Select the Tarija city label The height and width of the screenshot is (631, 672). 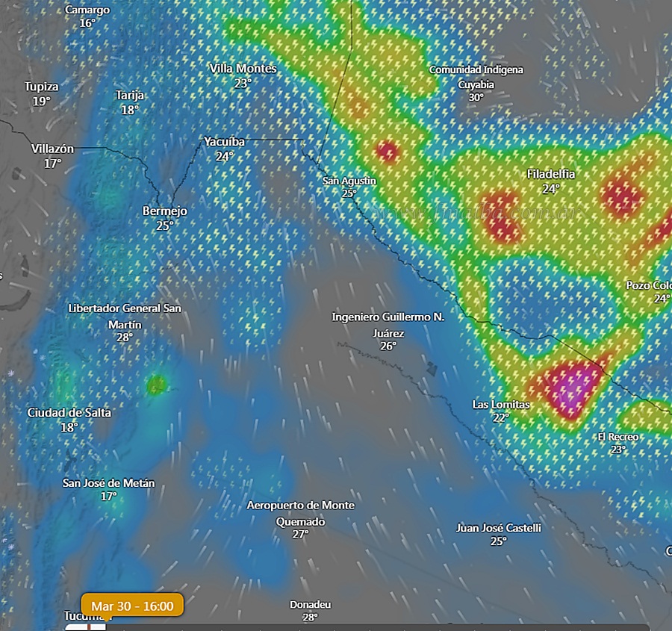pyautogui.click(x=130, y=96)
